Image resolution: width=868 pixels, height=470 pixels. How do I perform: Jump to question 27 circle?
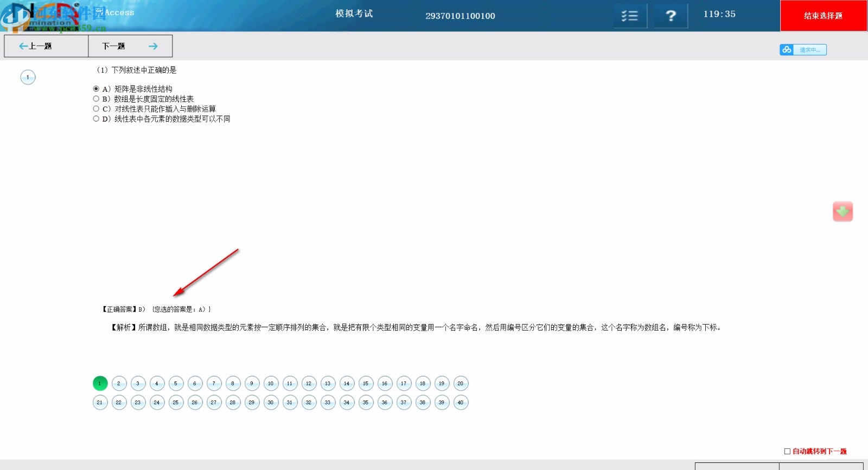(214, 403)
